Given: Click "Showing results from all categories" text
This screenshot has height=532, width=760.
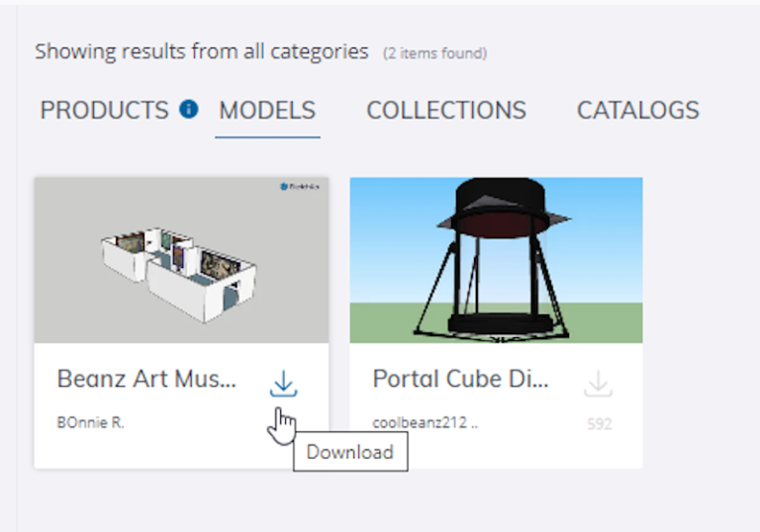Looking at the screenshot, I should pyautogui.click(x=202, y=51).
